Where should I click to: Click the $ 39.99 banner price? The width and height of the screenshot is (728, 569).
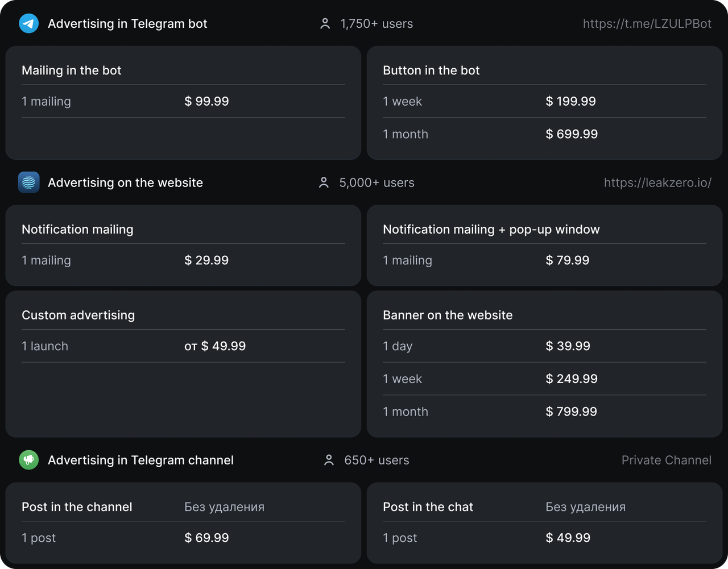[x=568, y=346]
